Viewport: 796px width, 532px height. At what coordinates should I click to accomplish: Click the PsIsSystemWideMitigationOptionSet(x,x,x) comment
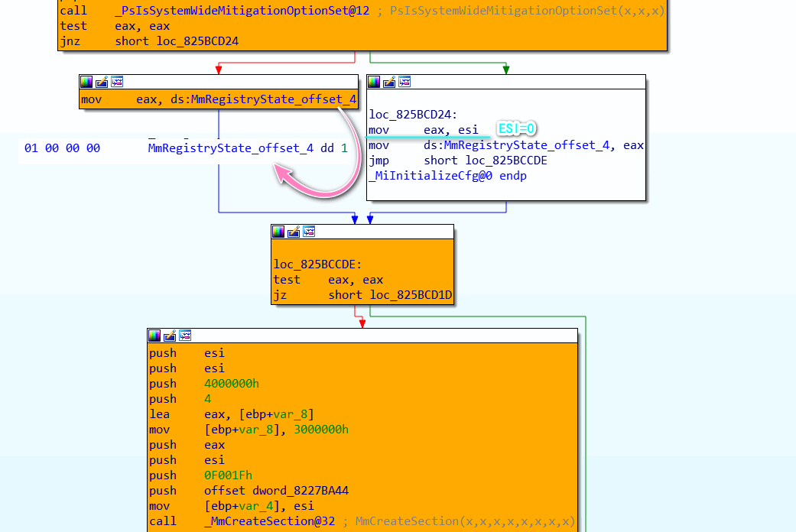click(528, 11)
